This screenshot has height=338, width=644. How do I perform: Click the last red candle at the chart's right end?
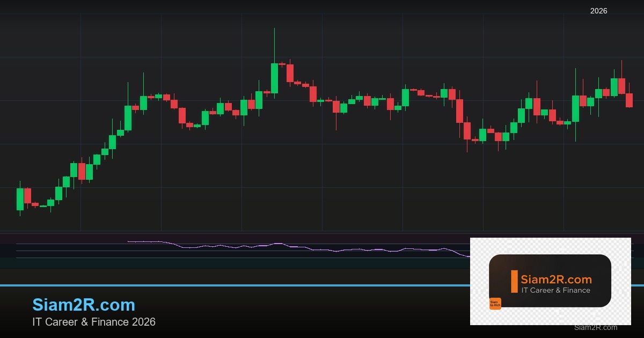click(629, 100)
